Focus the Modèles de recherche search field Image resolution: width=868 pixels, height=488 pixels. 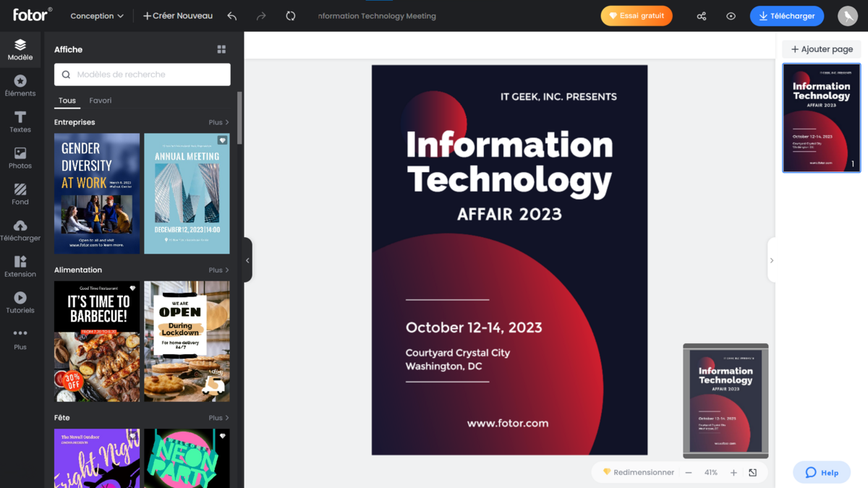click(142, 74)
